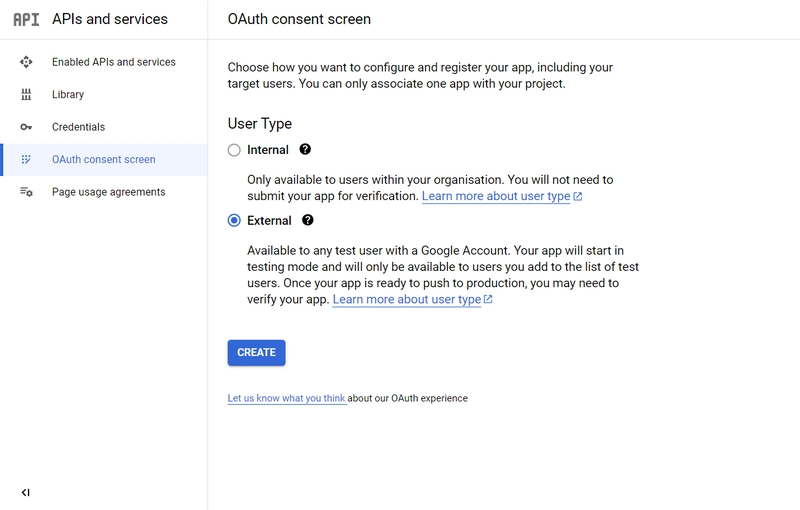800x510 pixels.
Task: Open Page usage agreements menu item
Action: pos(104,192)
